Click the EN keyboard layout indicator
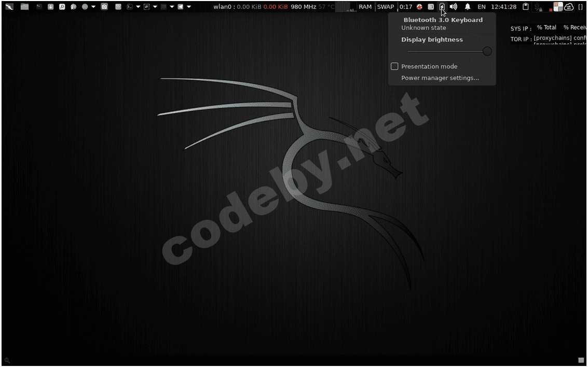588x367 pixels. click(482, 7)
